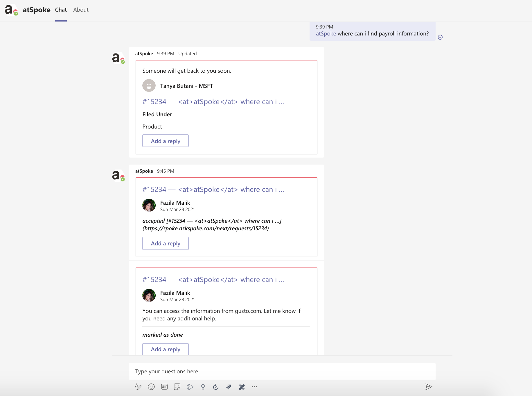Image resolution: width=532 pixels, height=396 pixels.
Task: Click the 'Filed Under' label
Action: (x=157, y=114)
